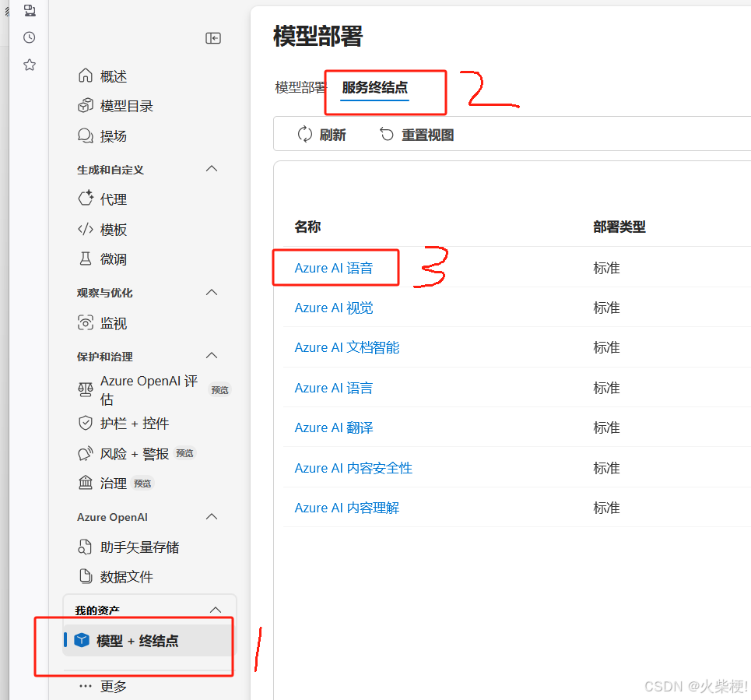Click the ellipsis icon next to 更多
Screen dimensions: 751x700
pos(86,686)
